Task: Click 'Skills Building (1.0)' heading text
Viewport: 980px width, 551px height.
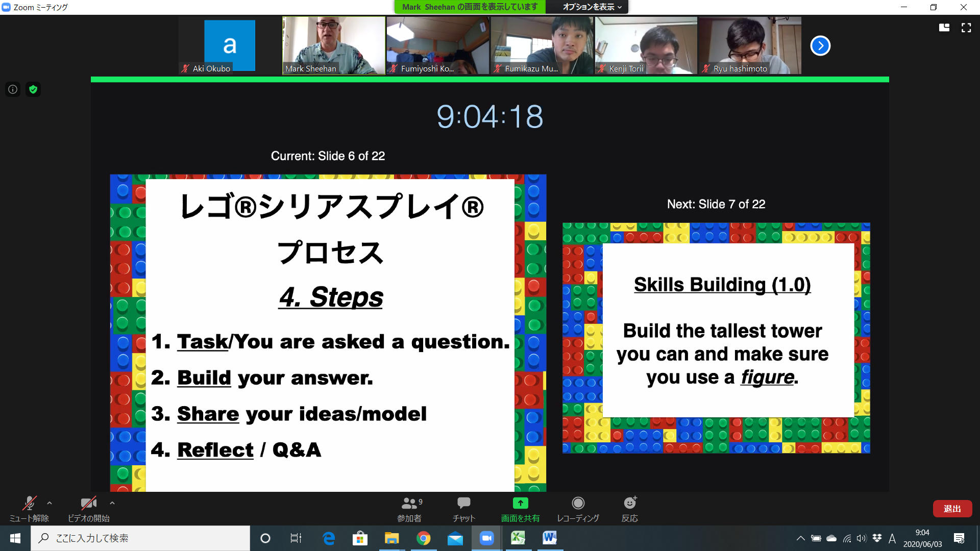Action: click(722, 284)
